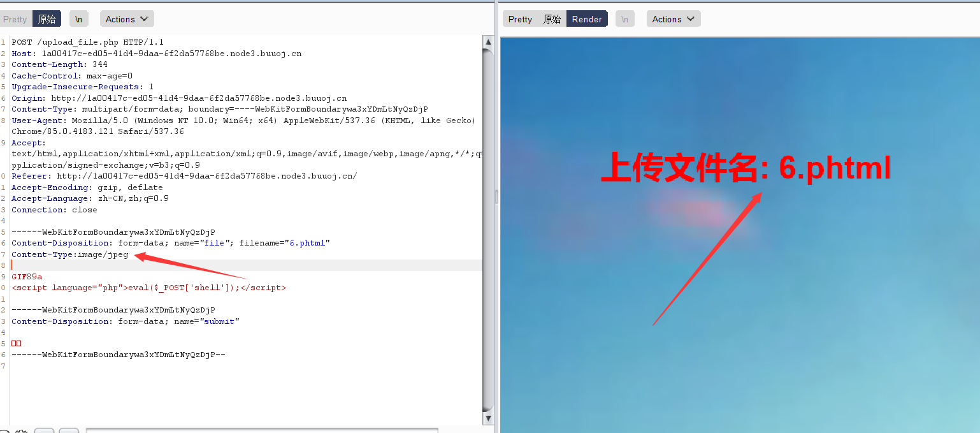
Task: Click the Connection: close line
Action: [x=54, y=210]
